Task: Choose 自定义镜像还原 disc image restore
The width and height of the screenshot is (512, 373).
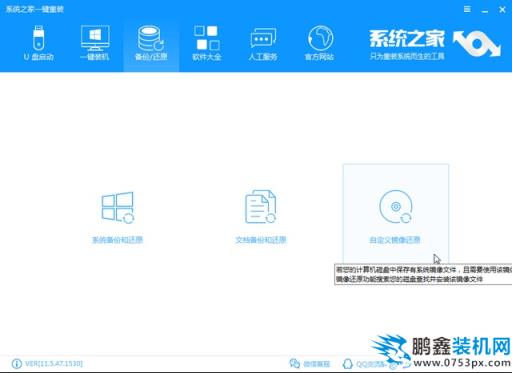Action: (x=396, y=213)
